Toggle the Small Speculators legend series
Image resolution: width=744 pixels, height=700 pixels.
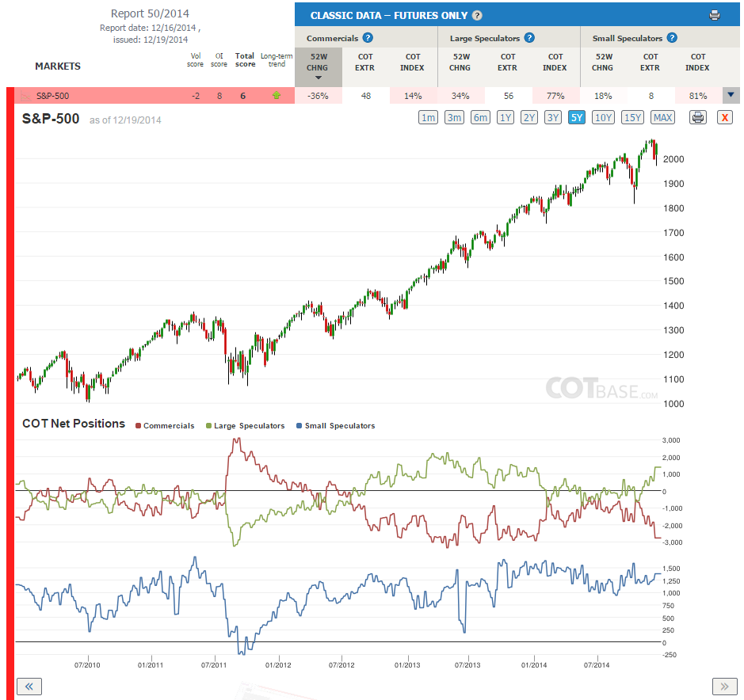coord(336,426)
